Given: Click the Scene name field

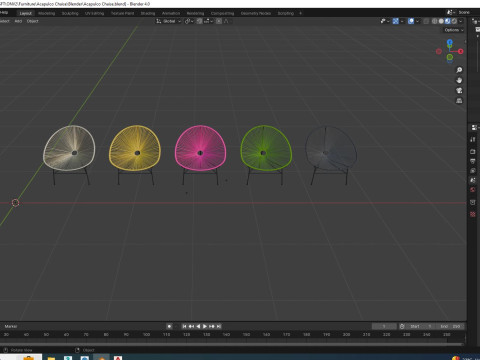Looking at the screenshot, I should point(465,12).
